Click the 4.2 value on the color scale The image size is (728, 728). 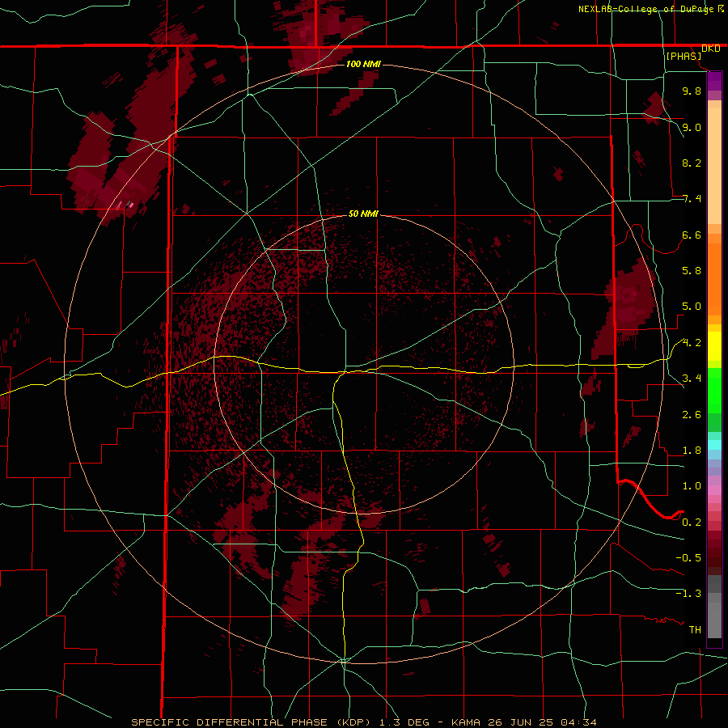tap(692, 343)
